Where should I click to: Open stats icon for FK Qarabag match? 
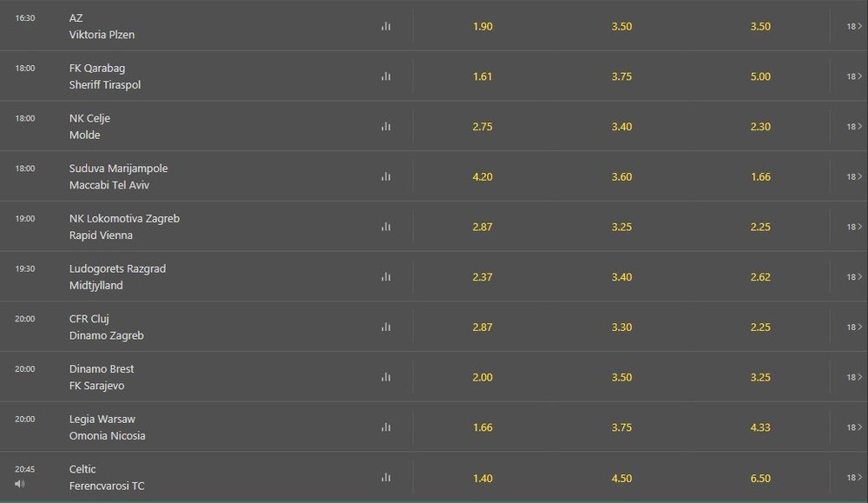386,76
